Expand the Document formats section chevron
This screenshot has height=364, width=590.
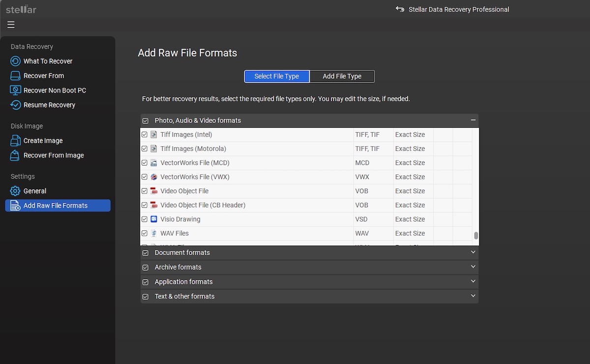coord(473,252)
